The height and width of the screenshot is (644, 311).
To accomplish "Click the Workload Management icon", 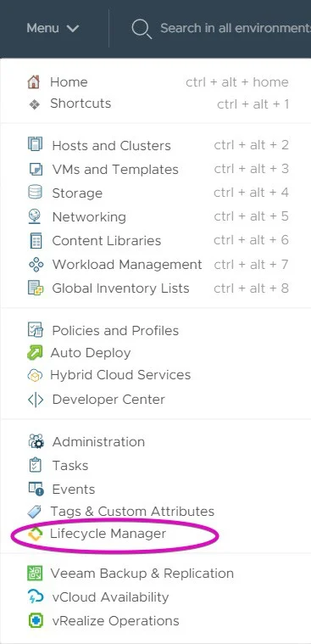I will click(x=36, y=265).
